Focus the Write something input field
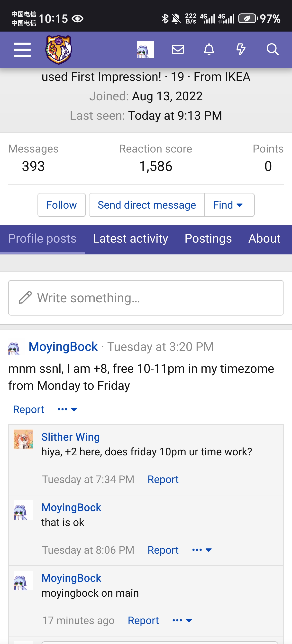Screen dimensions: 292x644 pos(146,298)
